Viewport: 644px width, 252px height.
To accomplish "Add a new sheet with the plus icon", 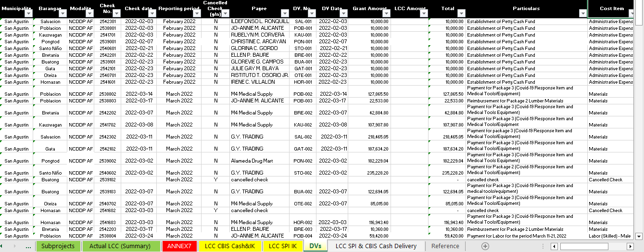I will pos(485,246).
